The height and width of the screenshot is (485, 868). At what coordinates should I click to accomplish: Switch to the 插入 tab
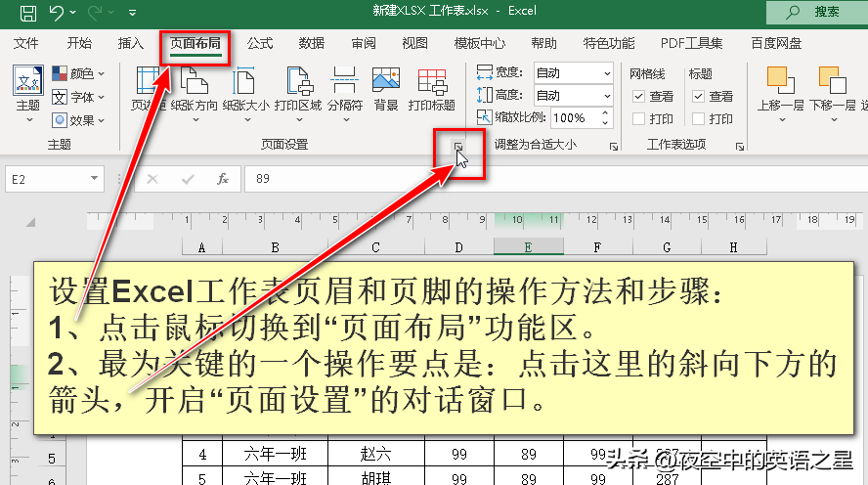pos(131,44)
